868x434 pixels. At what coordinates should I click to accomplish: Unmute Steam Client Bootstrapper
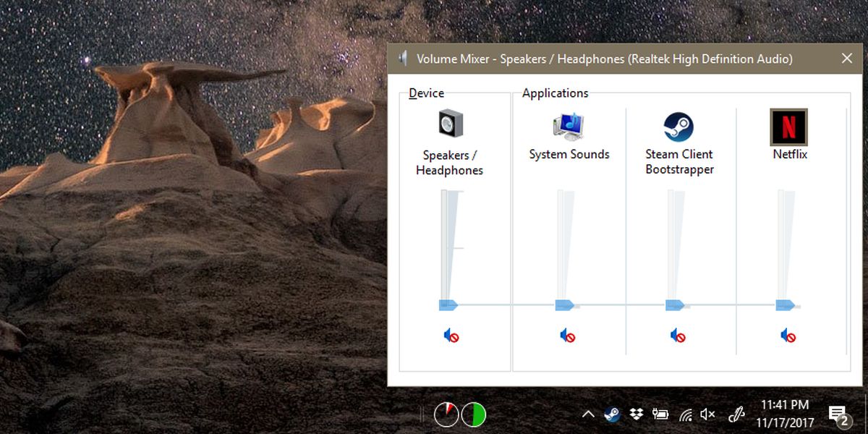click(x=678, y=336)
